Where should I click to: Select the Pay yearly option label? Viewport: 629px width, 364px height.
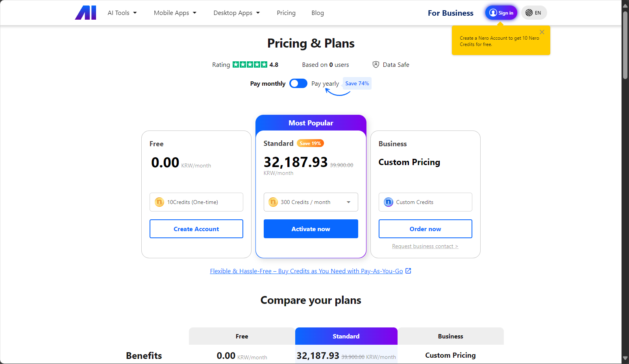pyautogui.click(x=325, y=84)
